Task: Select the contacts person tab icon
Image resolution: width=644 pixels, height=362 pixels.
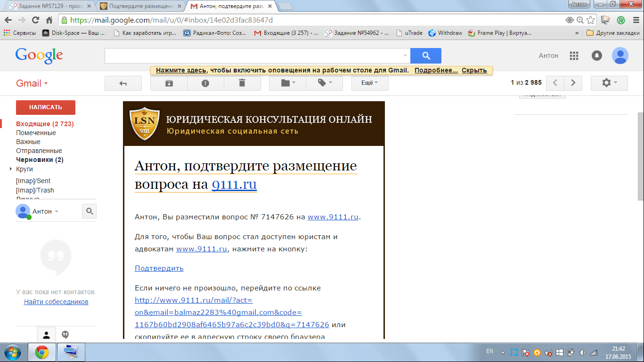Action: [x=46, y=335]
